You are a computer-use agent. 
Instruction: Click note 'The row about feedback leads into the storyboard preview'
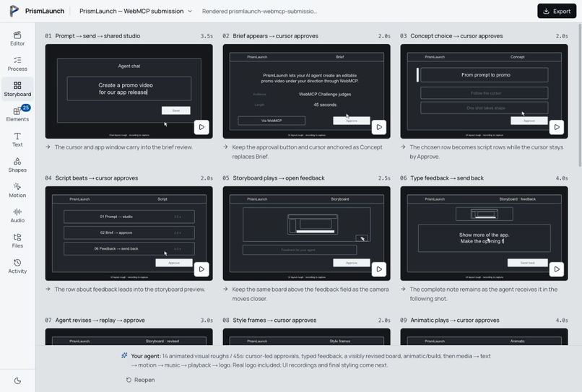(x=129, y=289)
